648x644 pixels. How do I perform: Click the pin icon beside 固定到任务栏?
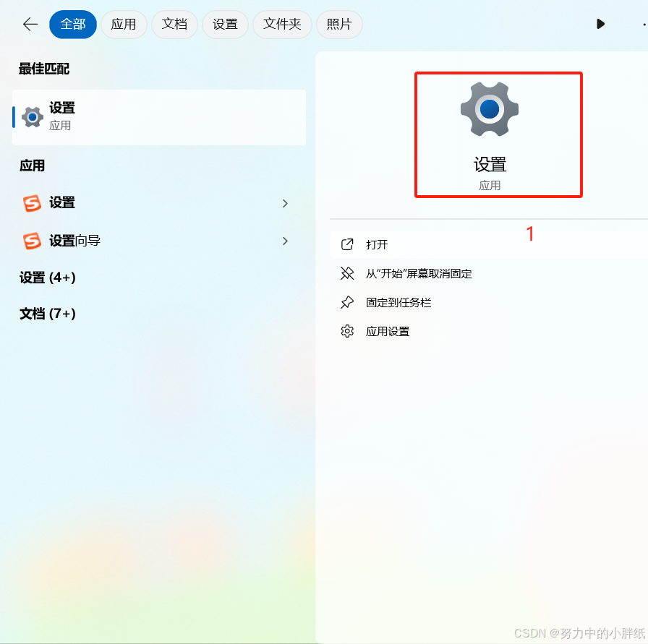(x=347, y=302)
